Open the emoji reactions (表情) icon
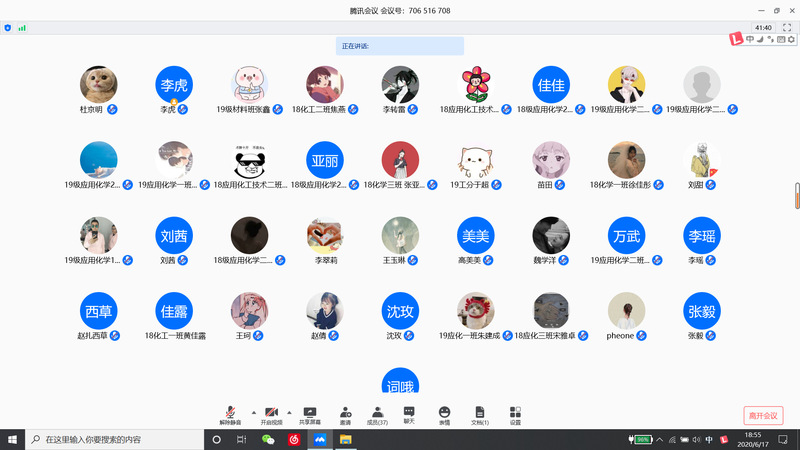 click(x=444, y=413)
